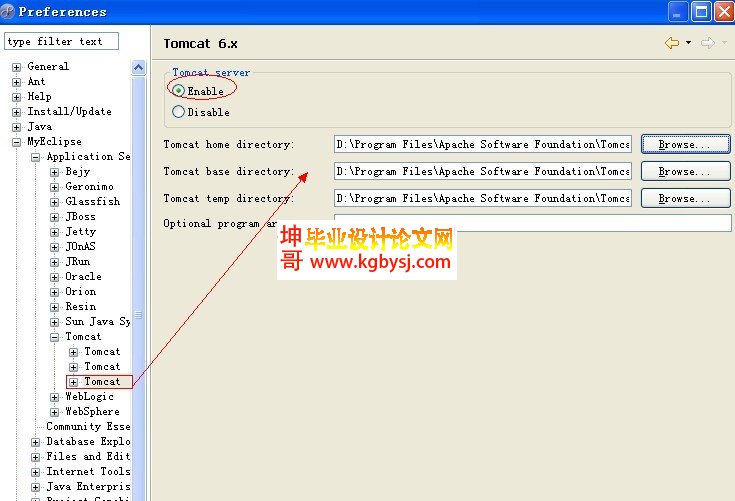Select Community Essentials tree item
This screenshot has height=501, width=735.
pyautogui.click(x=88, y=426)
